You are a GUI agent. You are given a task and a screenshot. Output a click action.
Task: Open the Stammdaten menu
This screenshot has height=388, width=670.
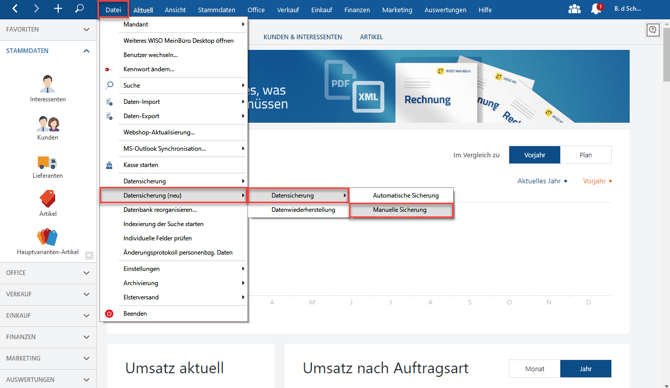click(216, 10)
